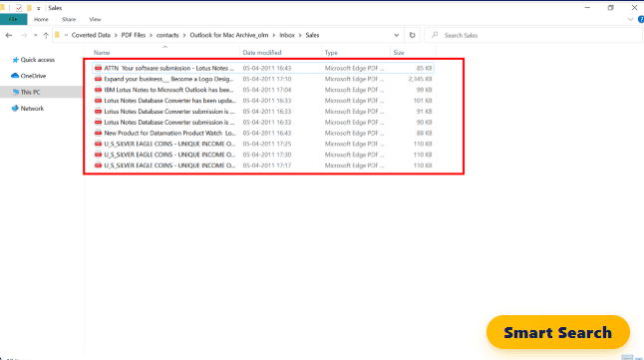Screen dimensions: 644x360
Task: Expand the ribbon with the chevron
Action: click(x=630, y=19)
